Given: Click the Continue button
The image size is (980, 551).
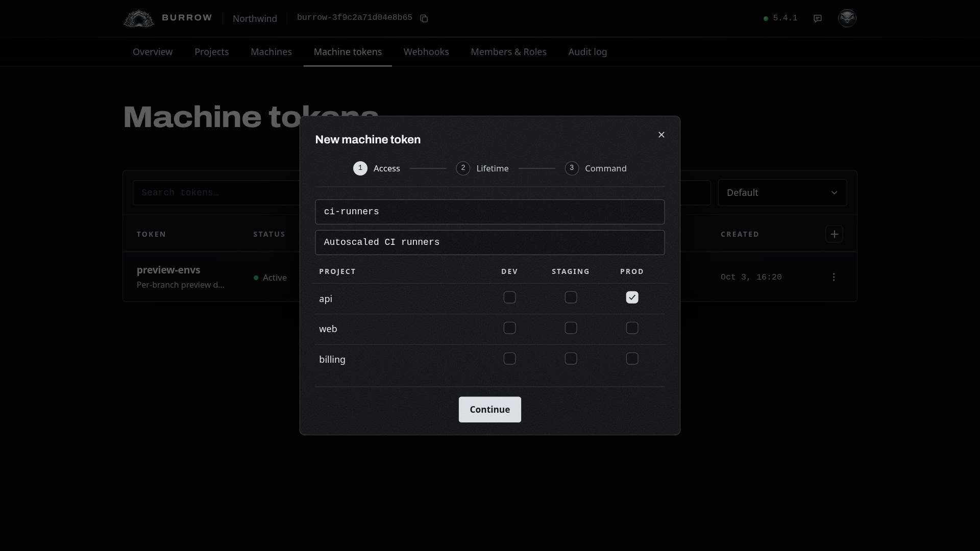Looking at the screenshot, I should (x=489, y=409).
